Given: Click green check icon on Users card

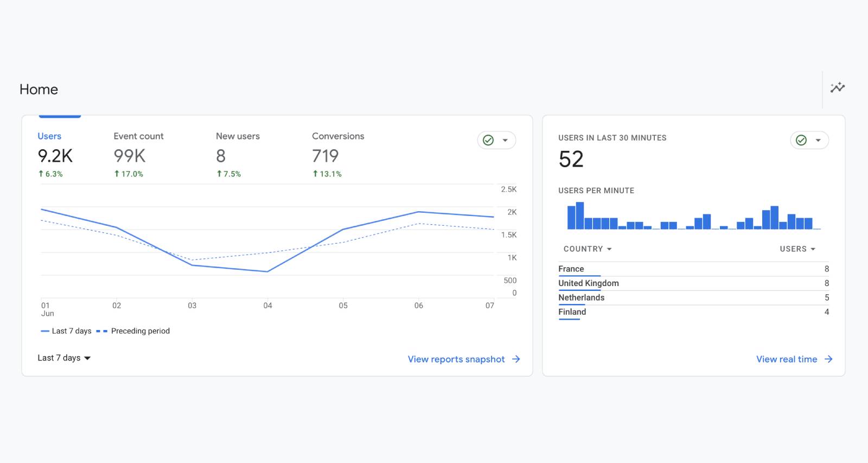Looking at the screenshot, I should tap(488, 140).
